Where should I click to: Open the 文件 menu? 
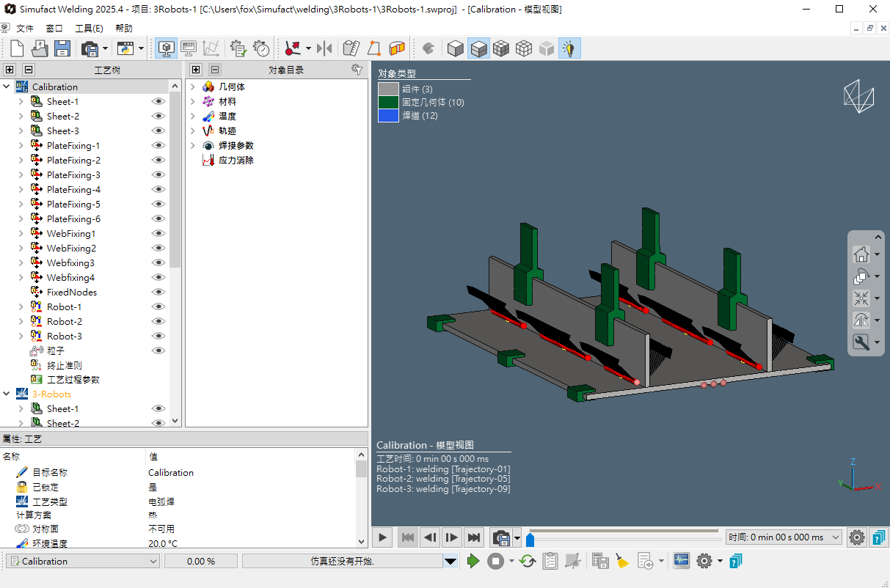(x=25, y=29)
